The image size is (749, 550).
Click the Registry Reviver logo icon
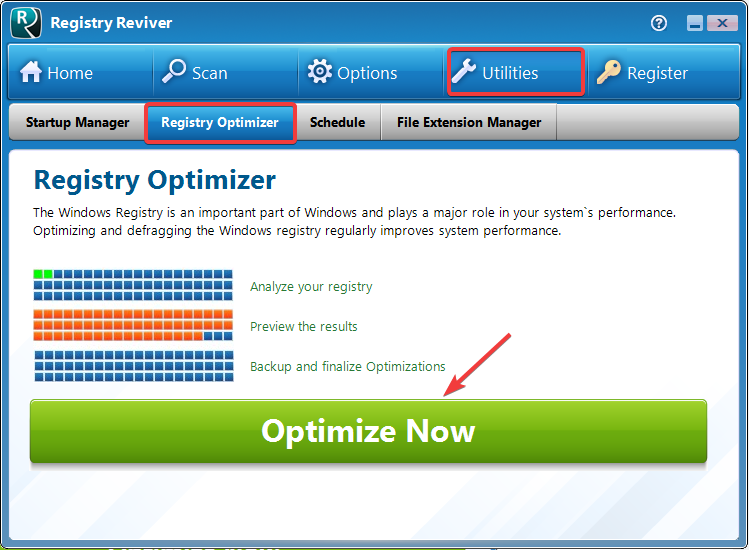25,22
